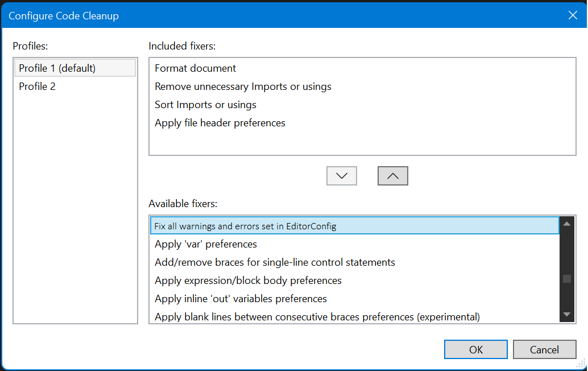Viewport: 588px width, 371px height.
Task: Select the Format document fixer
Action: (x=195, y=68)
